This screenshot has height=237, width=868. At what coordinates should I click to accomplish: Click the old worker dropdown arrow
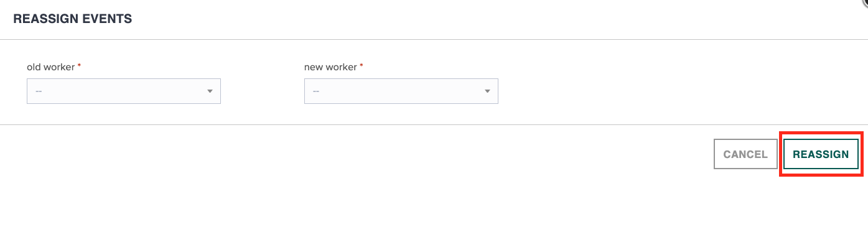(210, 91)
